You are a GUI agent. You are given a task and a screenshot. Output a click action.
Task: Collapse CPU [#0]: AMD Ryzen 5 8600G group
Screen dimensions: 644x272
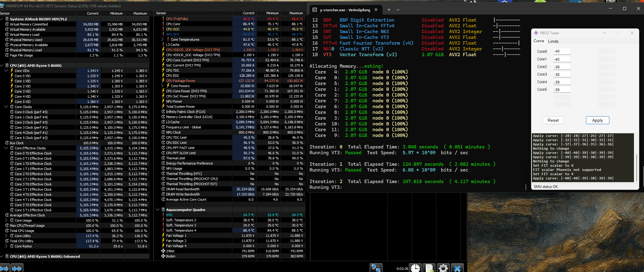(2, 65)
